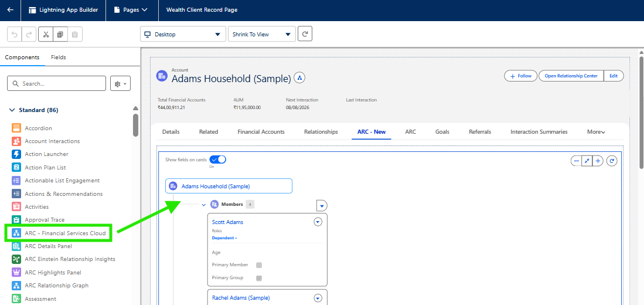Click the Open Relationship Center button
Image resolution: width=644 pixels, height=305 pixels.
click(x=571, y=76)
